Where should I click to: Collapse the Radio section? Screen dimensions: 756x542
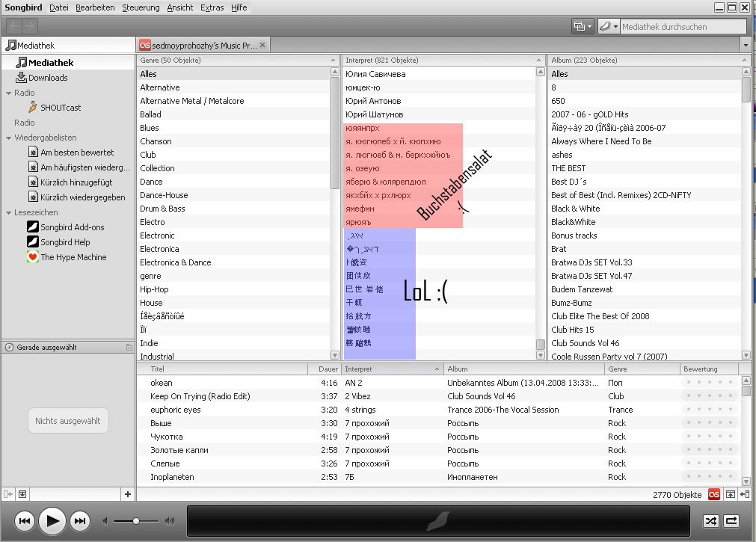click(9, 93)
